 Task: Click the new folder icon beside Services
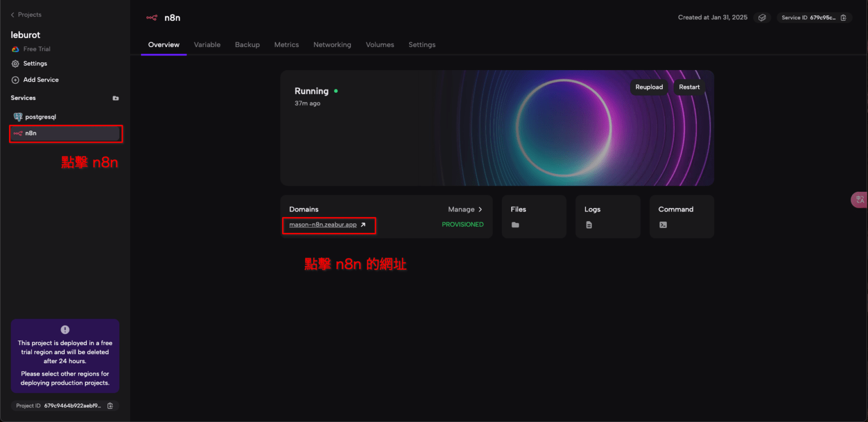[x=116, y=98]
